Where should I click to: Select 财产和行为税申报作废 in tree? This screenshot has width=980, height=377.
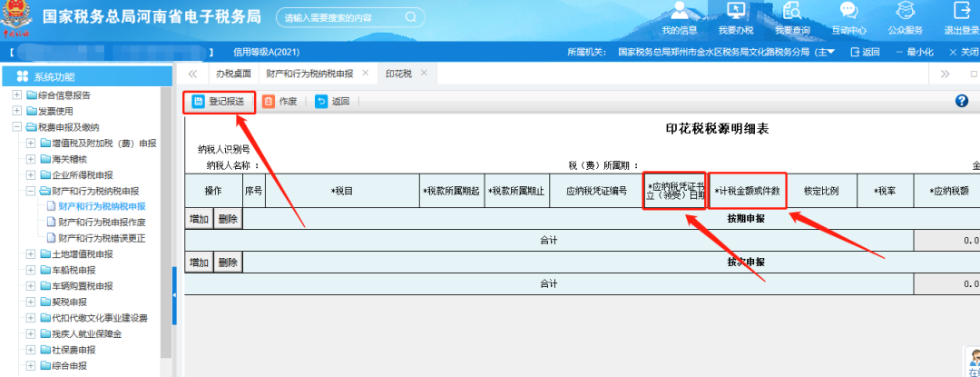click(x=102, y=222)
